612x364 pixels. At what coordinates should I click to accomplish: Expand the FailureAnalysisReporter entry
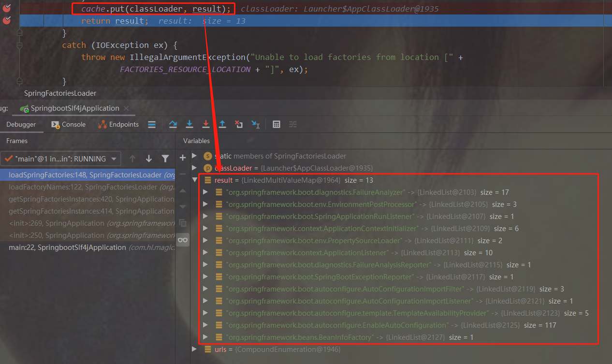point(205,264)
